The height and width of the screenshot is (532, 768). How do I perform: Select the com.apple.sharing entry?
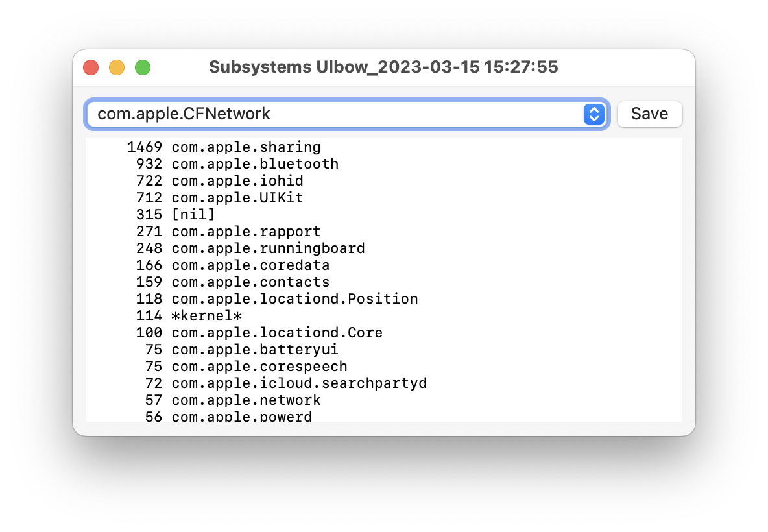(x=246, y=147)
